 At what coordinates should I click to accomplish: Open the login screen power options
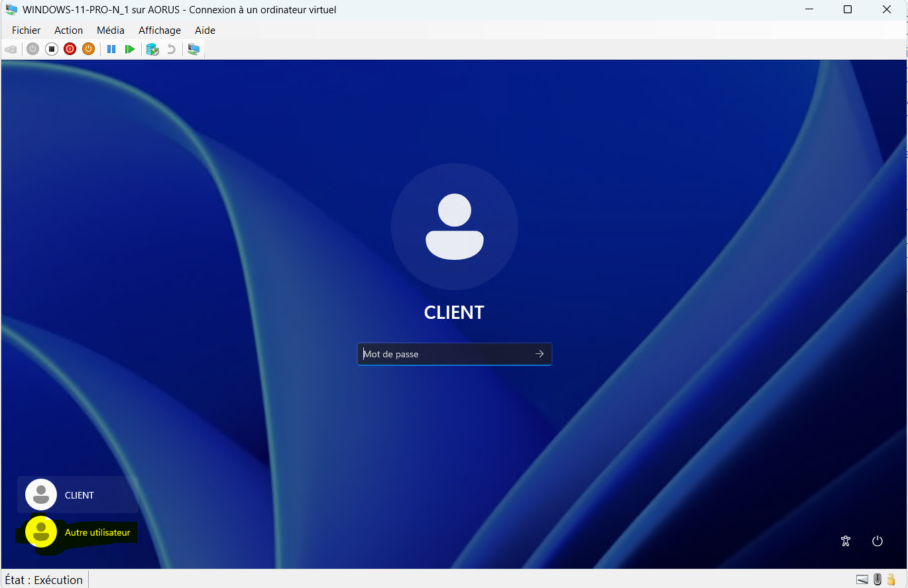click(x=878, y=541)
